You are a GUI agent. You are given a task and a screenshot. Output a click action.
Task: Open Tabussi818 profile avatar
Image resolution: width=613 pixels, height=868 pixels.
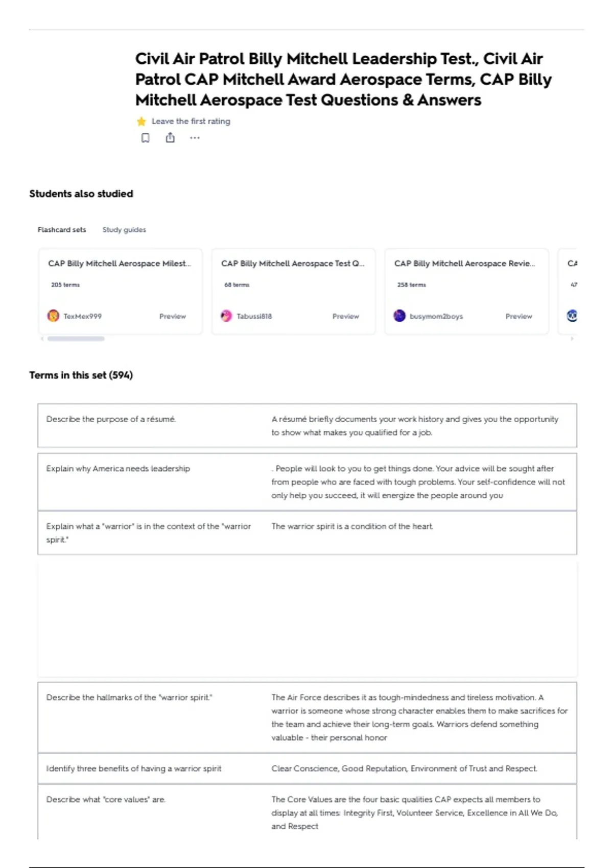(226, 316)
